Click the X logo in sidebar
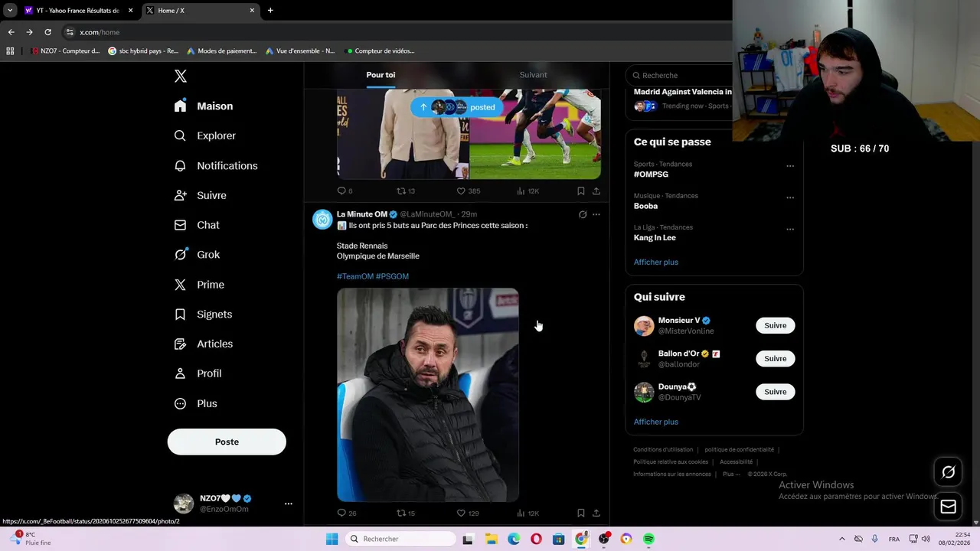Screen dimensions: 980x551 click(x=180, y=76)
